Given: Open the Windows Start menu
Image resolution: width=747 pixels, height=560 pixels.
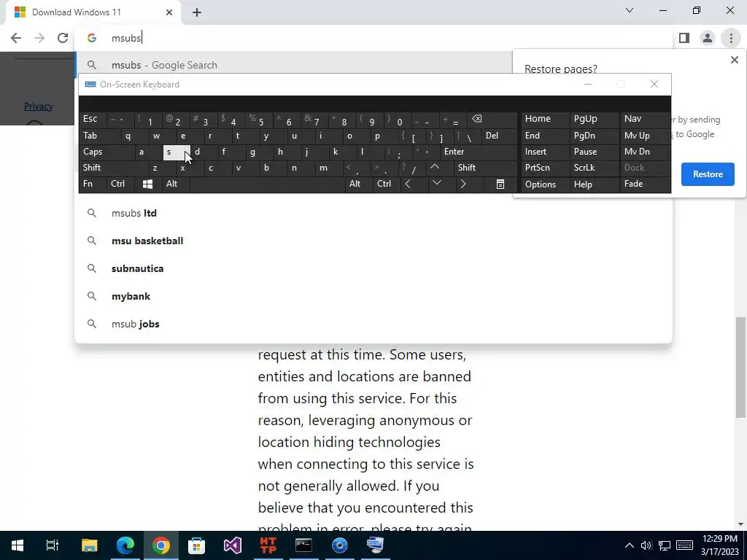Looking at the screenshot, I should 18,545.
